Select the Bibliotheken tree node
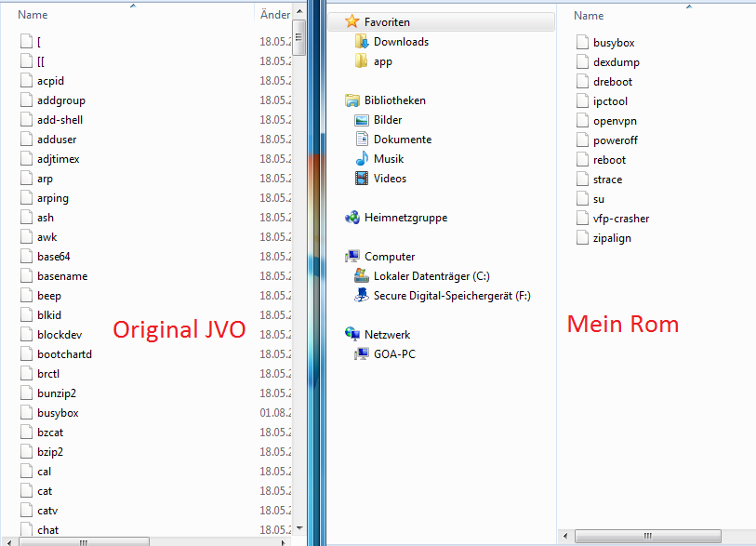This screenshot has width=756, height=546. click(394, 100)
